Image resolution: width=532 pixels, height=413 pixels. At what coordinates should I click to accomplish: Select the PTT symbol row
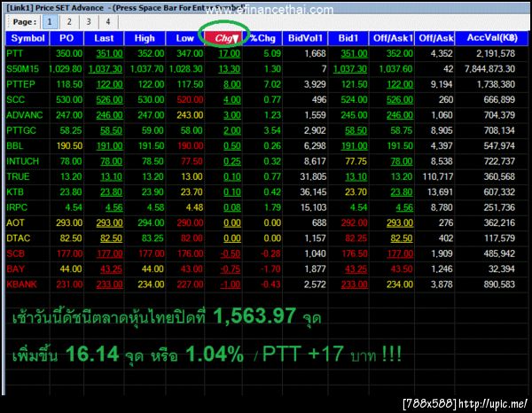pos(266,53)
